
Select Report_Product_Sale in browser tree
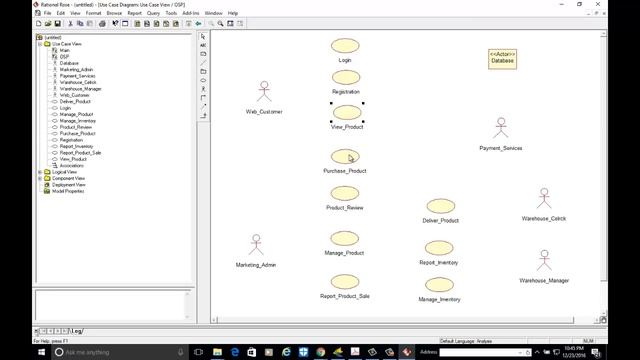tap(80, 153)
